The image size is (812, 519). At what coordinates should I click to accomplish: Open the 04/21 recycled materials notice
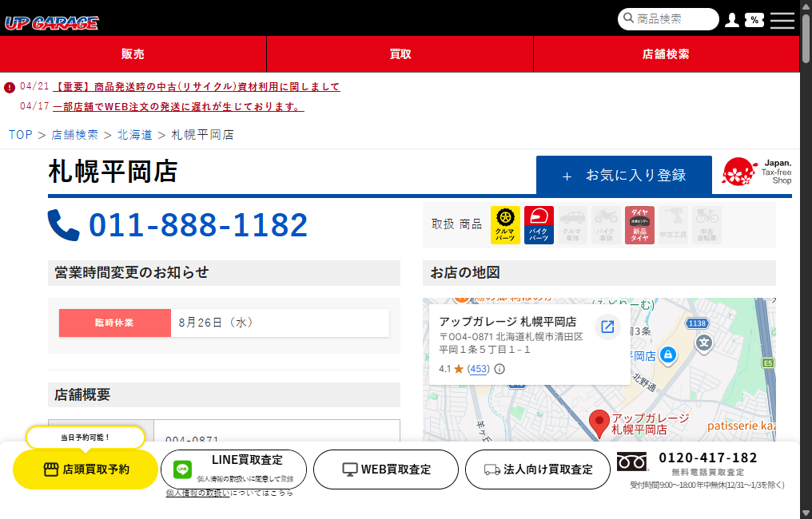[x=197, y=87]
